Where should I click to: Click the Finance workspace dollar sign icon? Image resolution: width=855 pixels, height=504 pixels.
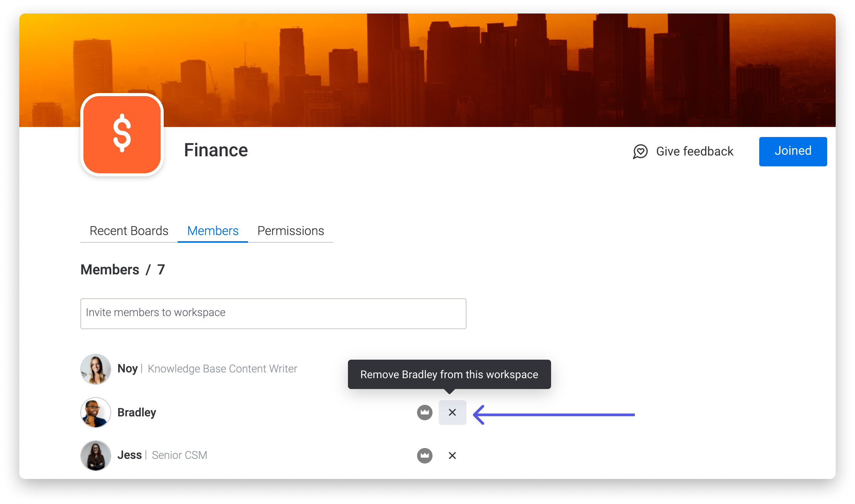(122, 134)
